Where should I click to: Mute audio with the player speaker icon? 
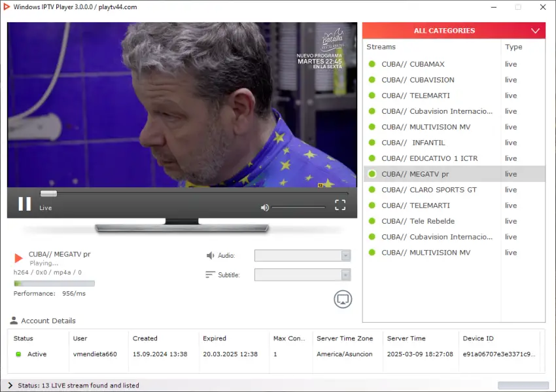click(x=264, y=207)
